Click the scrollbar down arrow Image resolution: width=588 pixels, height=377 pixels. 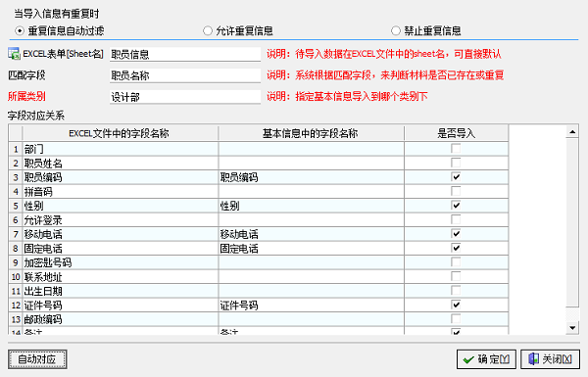[572, 328]
